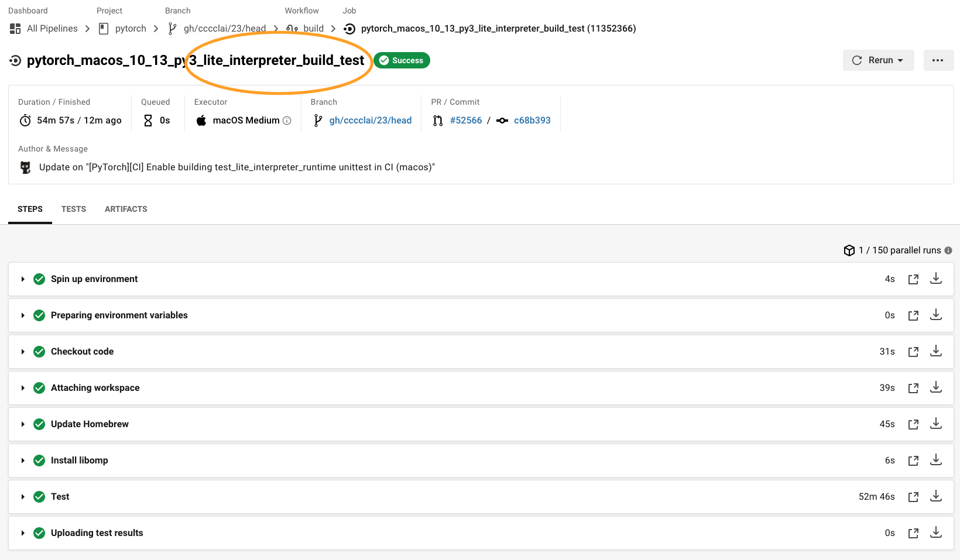The image size is (960, 560).
Task: Click the Test step duration 52m 46s
Action: pyautogui.click(x=876, y=497)
